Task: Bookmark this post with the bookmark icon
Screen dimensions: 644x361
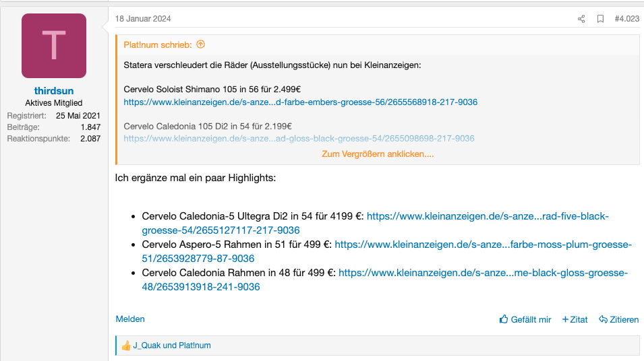Action: pos(600,19)
